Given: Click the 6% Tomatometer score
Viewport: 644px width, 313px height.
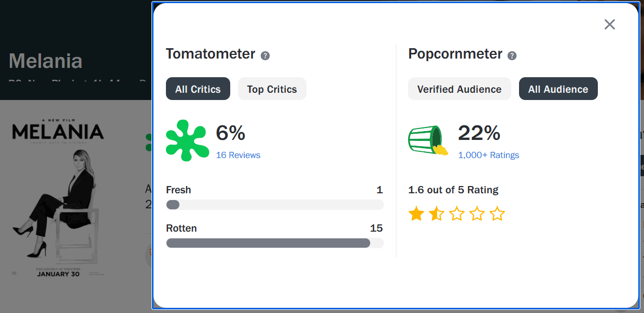Looking at the screenshot, I should [x=231, y=134].
